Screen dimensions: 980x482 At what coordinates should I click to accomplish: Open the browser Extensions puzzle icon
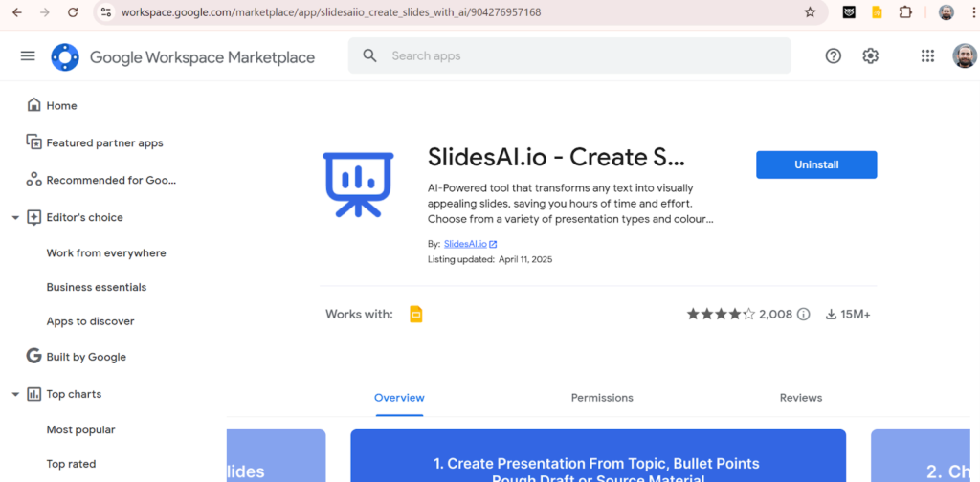[x=905, y=12]
